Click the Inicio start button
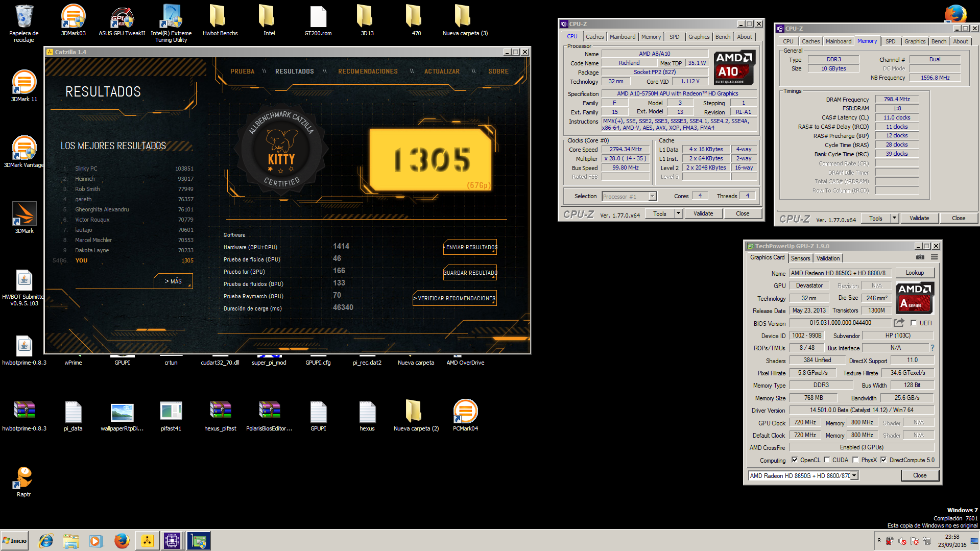 click(x=14, y=541)
